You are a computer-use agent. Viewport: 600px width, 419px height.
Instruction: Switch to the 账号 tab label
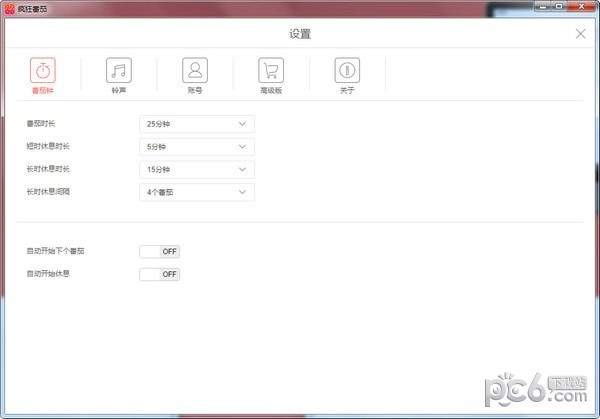[x=195, y=90]
